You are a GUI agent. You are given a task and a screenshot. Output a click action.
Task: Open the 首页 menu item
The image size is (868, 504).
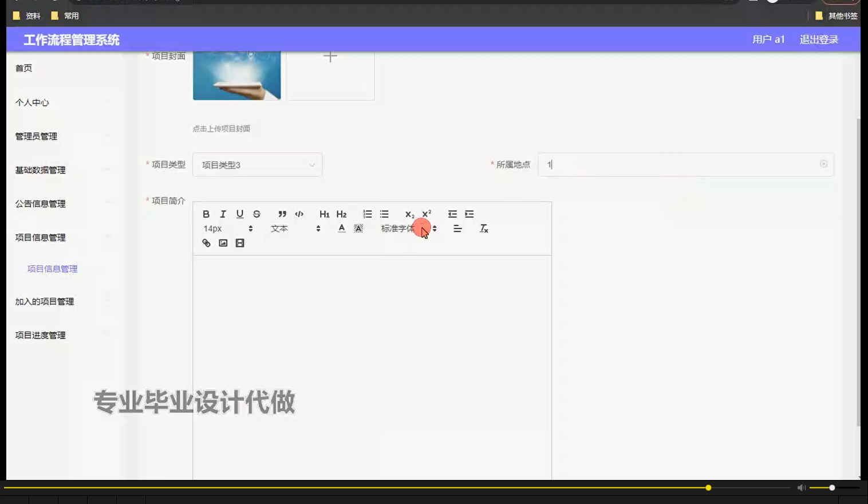pyautogui.click(x=23, y=68)
